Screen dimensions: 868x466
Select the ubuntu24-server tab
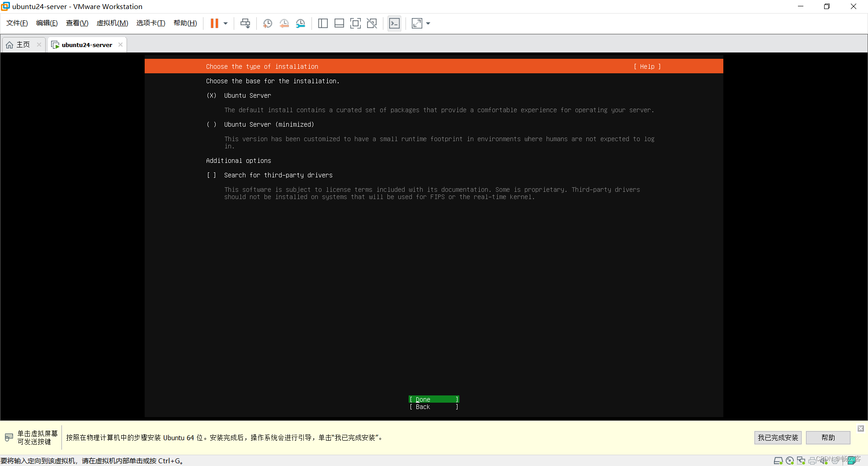pos(87,45)
